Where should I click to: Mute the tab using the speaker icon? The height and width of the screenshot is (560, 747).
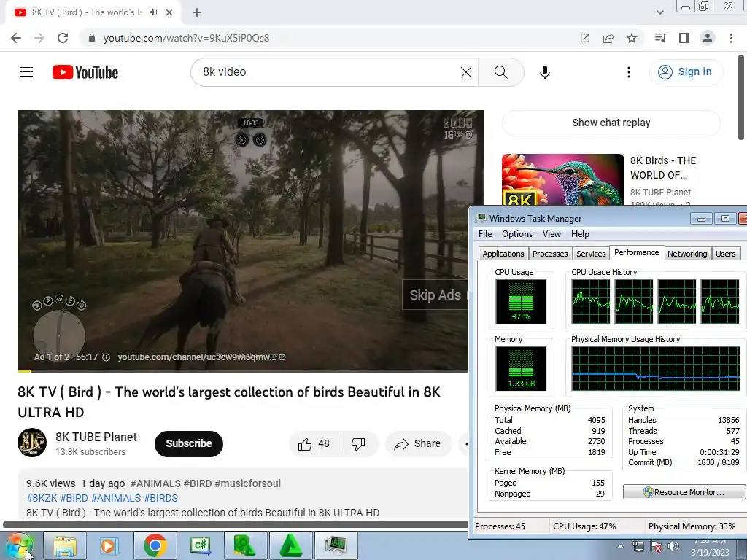click(153, 12)
